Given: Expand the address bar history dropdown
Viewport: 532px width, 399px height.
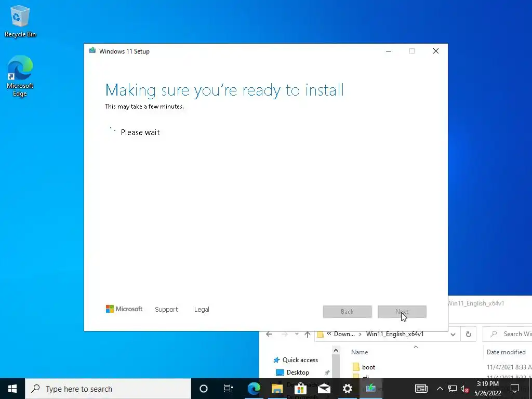Looking at the screenshot, I should [x=453, y=334].
